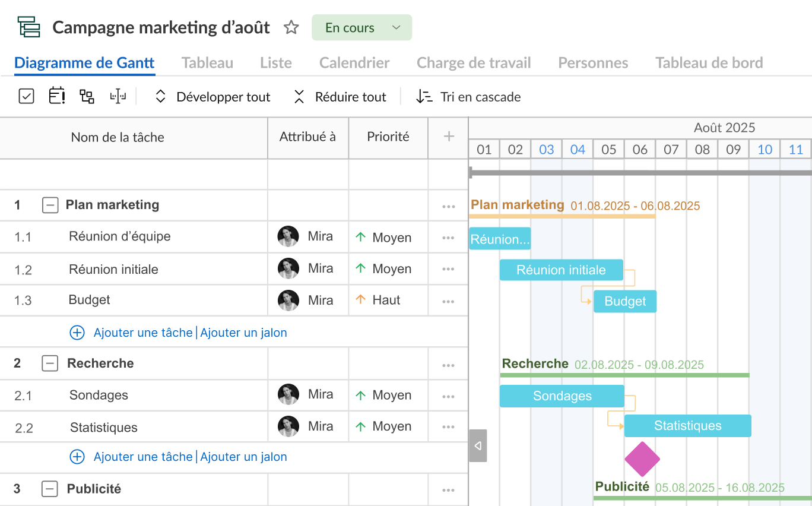
Task: Collapse the Recherche group
Action: [50, 363]
